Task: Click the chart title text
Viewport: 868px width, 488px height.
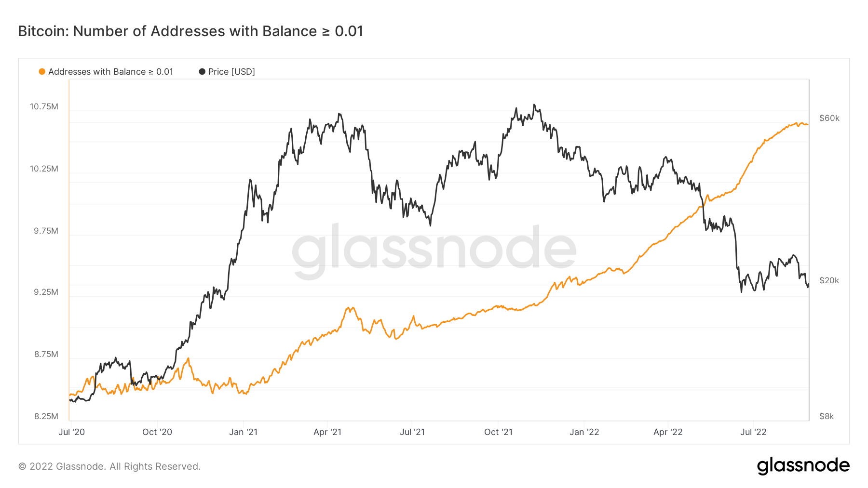Action: [x=190, y=31]
